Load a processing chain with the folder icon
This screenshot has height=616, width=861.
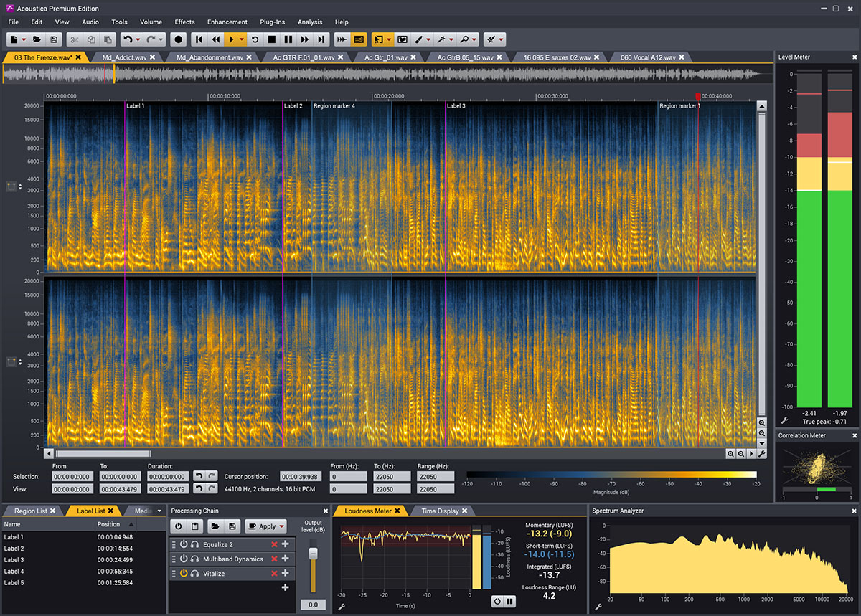[x=214, y=526]
